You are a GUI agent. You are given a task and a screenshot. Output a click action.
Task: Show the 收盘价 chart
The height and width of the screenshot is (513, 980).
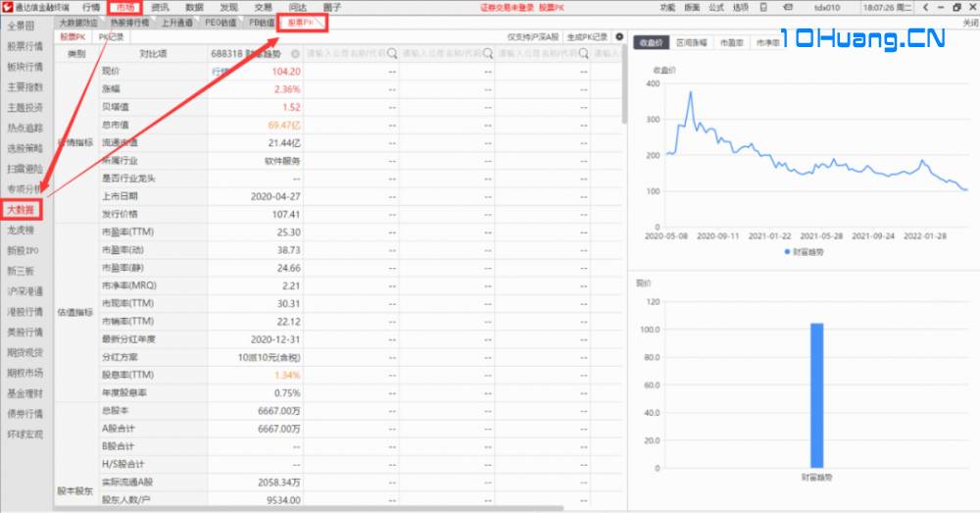[x=651, y=42]
